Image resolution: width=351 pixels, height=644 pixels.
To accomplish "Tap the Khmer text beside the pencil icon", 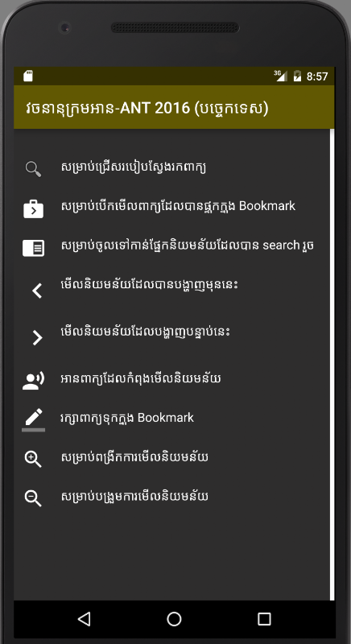I will click(127, 418).
